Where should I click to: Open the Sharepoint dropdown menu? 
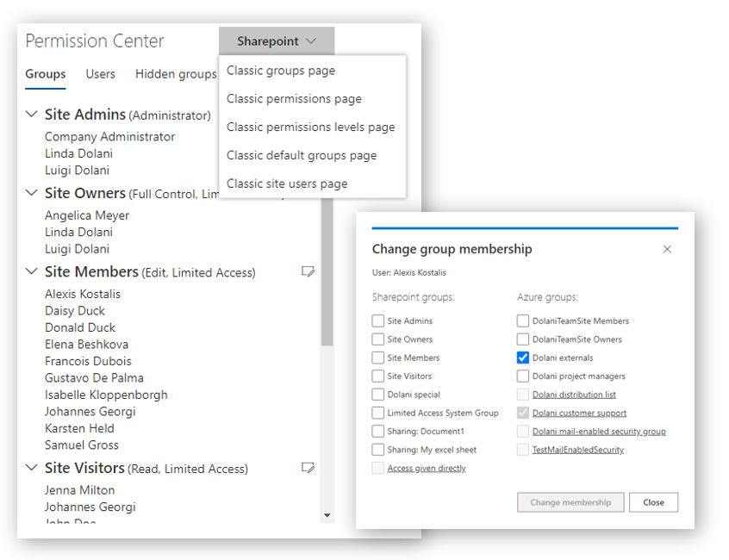pyautogui.click(x=277, y=40)
